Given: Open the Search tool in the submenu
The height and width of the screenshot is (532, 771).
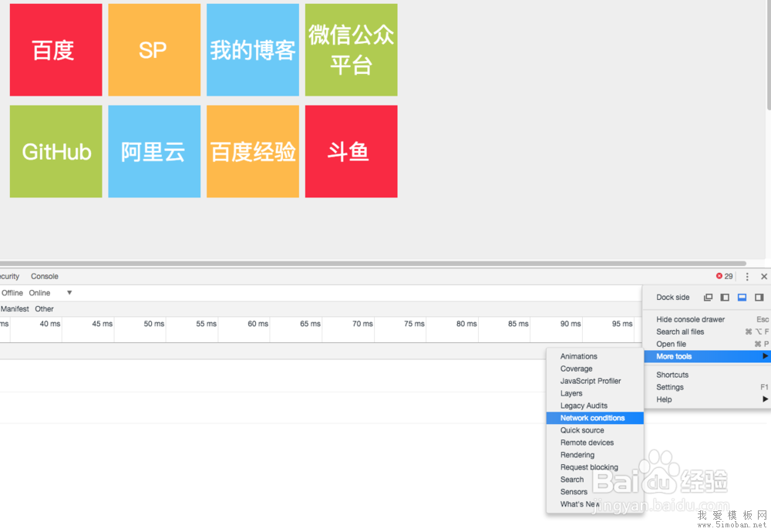Looking at the screenshot, I should pyautogui.click(x=595, y=480).
